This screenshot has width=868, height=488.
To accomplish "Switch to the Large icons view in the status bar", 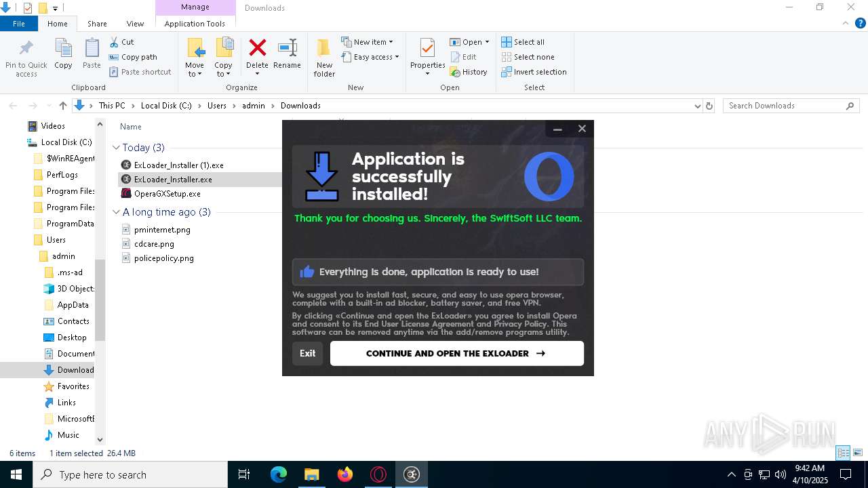I will [x=858, y=453].
